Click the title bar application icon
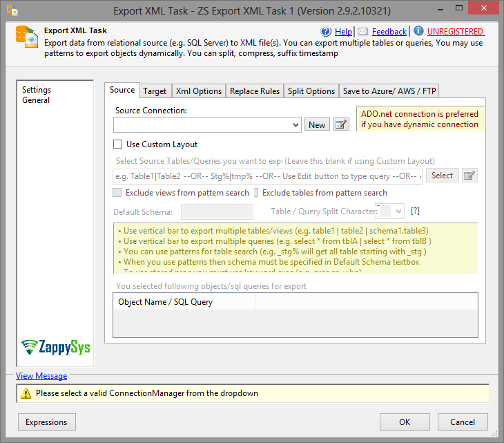The image size is (504, 443). [x=12, y=10]
